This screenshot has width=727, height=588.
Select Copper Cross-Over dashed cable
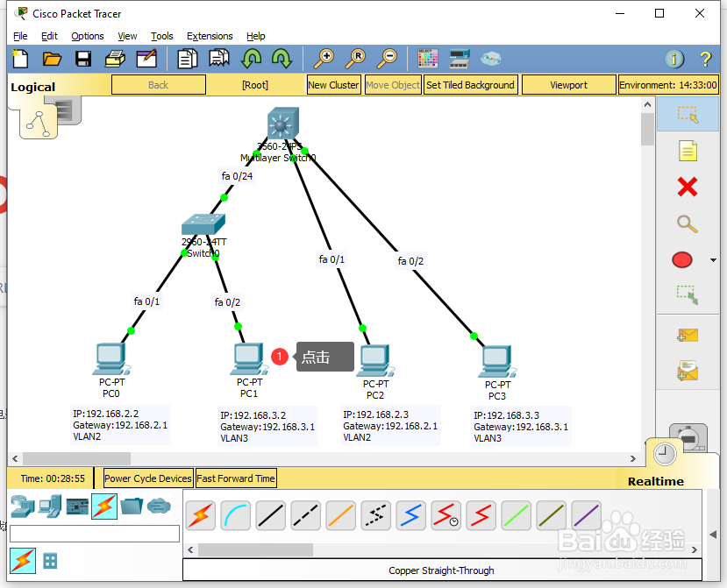click(305, 515)
